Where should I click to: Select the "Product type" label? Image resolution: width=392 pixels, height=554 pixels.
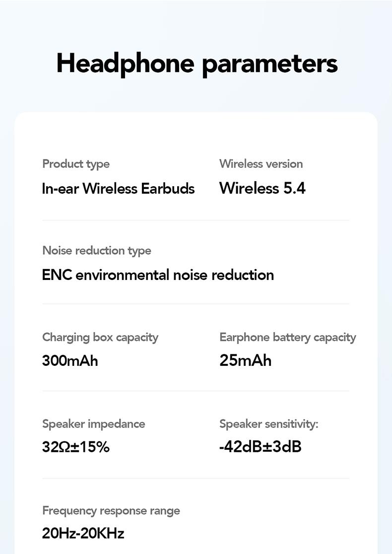pyautogui.click(x=76, y=164)
